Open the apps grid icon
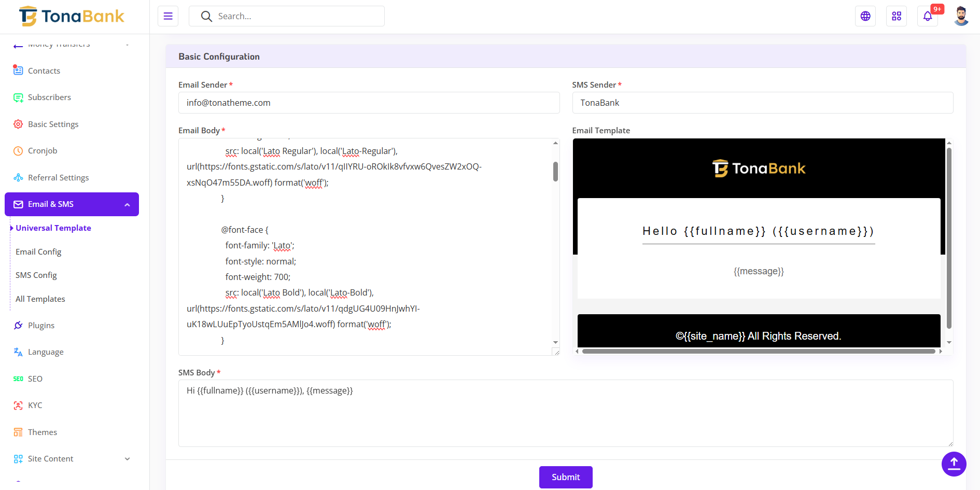The height and width of the screenshot is (490, 980). click(x=897, y=16)
